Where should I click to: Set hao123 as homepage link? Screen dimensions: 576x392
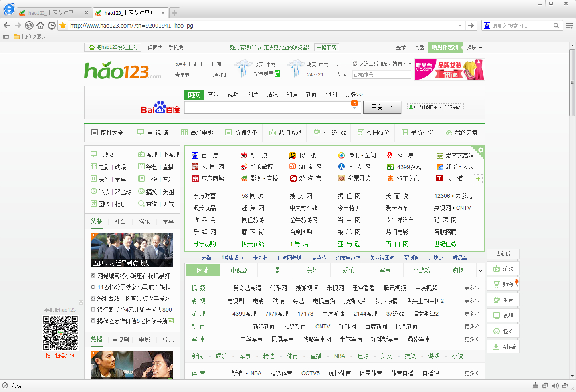point(113,47)
